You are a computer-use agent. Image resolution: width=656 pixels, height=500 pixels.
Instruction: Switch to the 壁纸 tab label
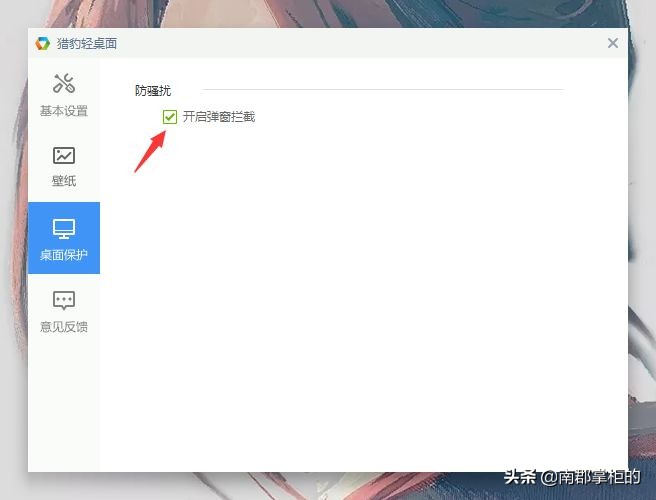[64, 181]
